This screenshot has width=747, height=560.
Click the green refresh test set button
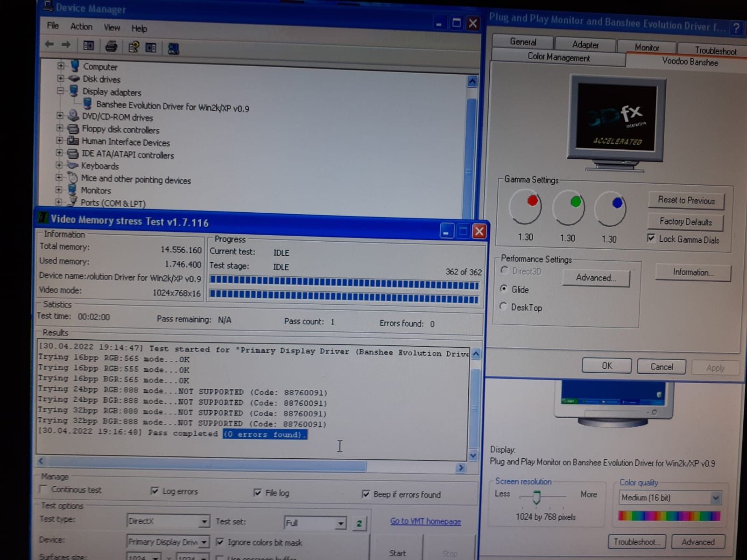(x=359, y=524)
